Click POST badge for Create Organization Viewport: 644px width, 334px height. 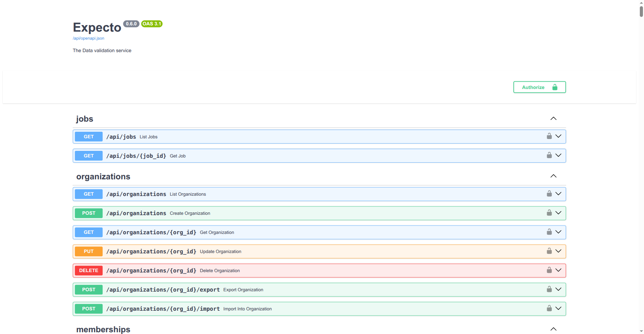[x=89, y=213]
